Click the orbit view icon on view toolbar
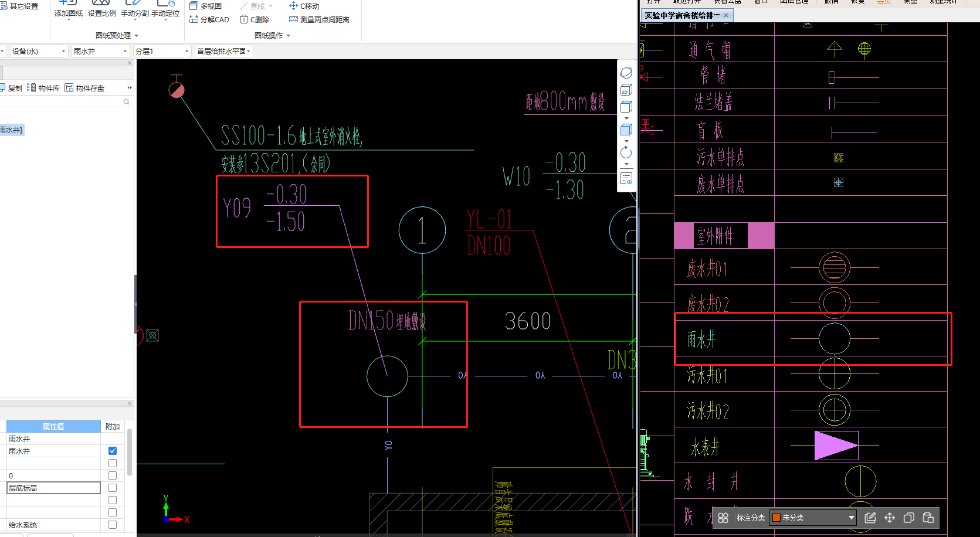This screenshot has height=537, width=980. pos(626,73)
